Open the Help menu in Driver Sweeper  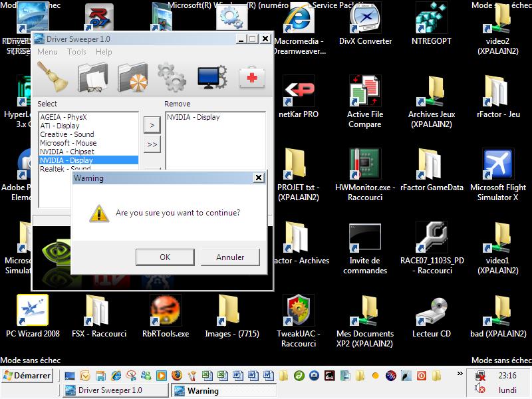pyautogui.click(x=104, y=52)
